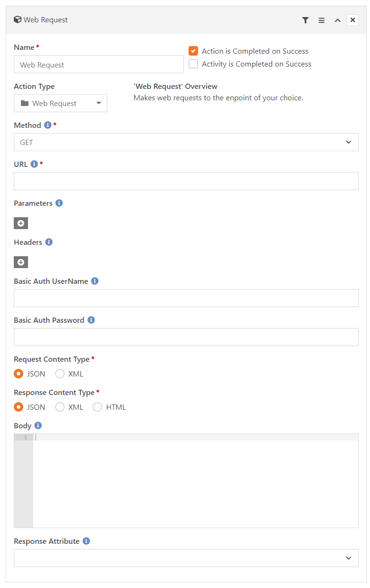Image resolution: width=370 pixels, height=588 pixels.
Task: Click the info icon next to Body
Action: coord(38,425)
